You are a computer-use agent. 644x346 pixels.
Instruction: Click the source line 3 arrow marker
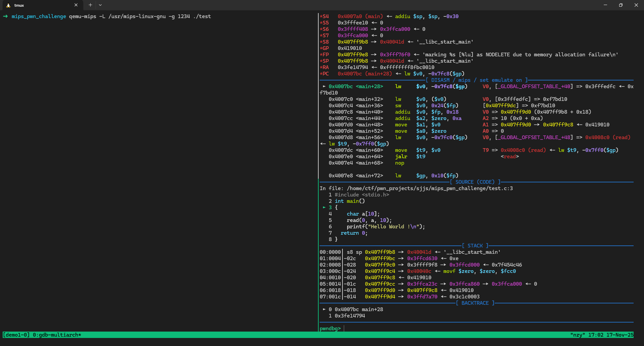(324, 208)
